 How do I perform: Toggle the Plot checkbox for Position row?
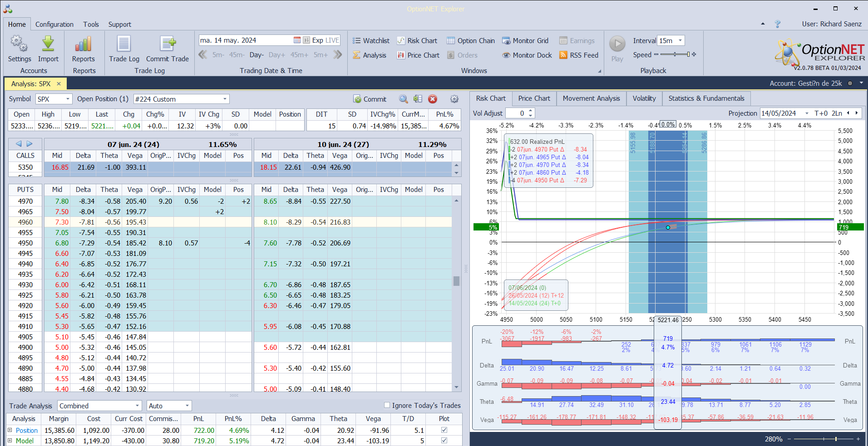pos(444,430)
